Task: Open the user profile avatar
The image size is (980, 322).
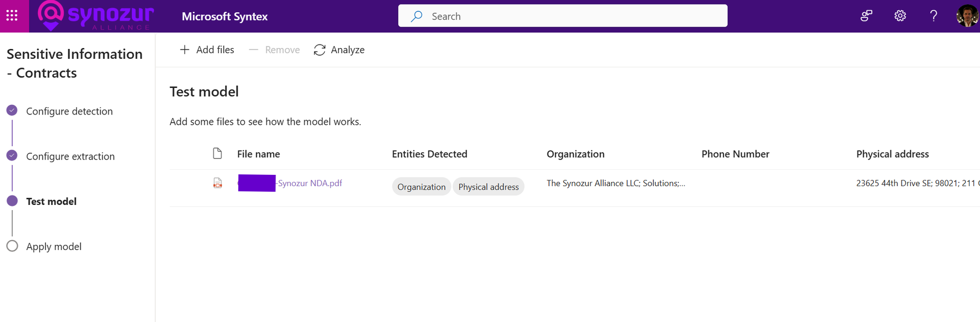Action: tap(967, 16)
